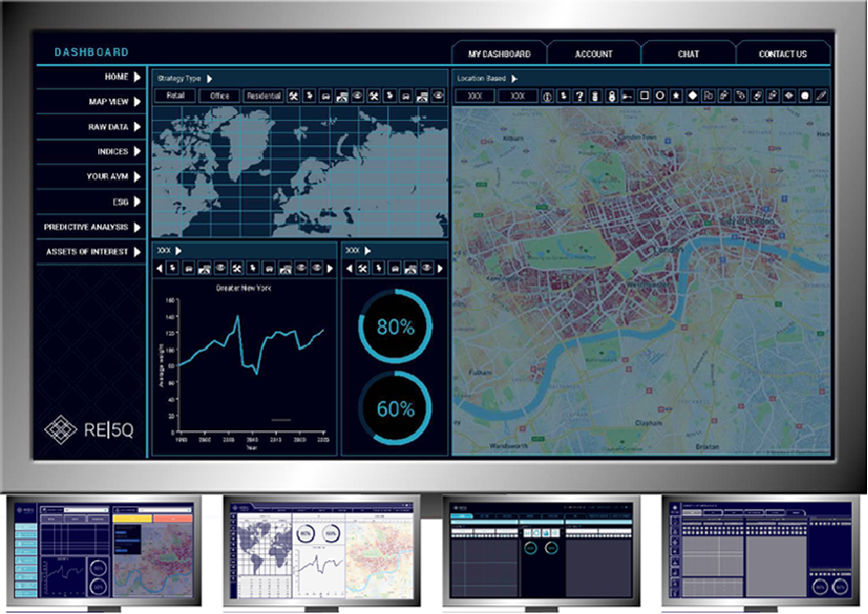
Task: Expand Predictive Analysis sidebar item arrow
Action: pyautogui.click(x=137, y=227)
